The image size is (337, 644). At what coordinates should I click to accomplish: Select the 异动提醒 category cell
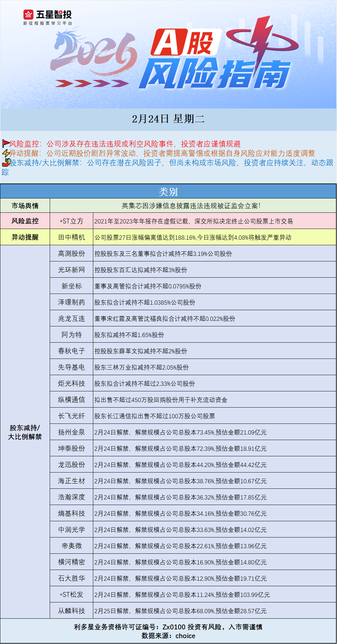coord(25,237)
